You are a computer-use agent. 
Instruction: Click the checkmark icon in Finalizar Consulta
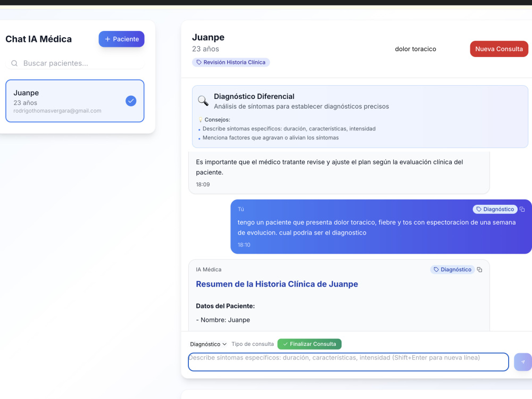click(x=285, y=344)
